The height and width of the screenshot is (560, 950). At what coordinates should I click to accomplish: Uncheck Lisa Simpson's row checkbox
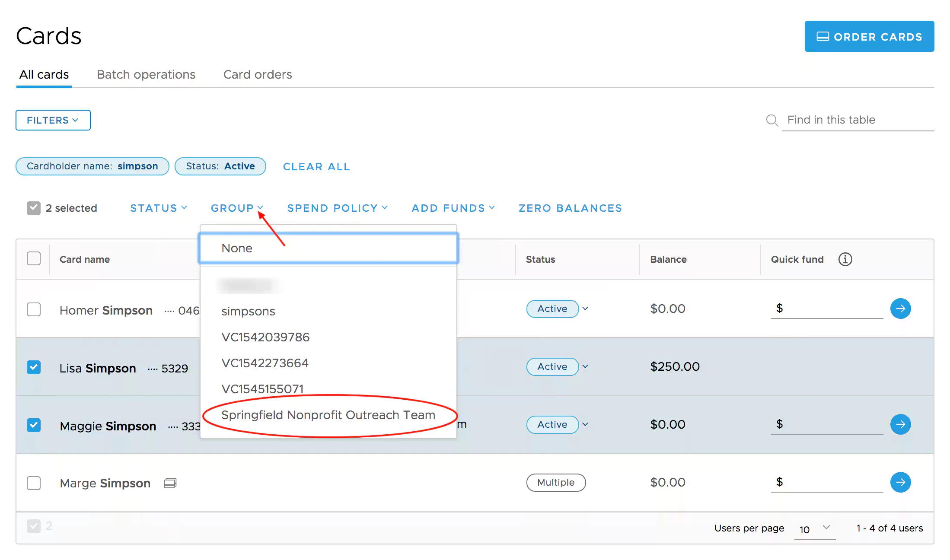34,367
